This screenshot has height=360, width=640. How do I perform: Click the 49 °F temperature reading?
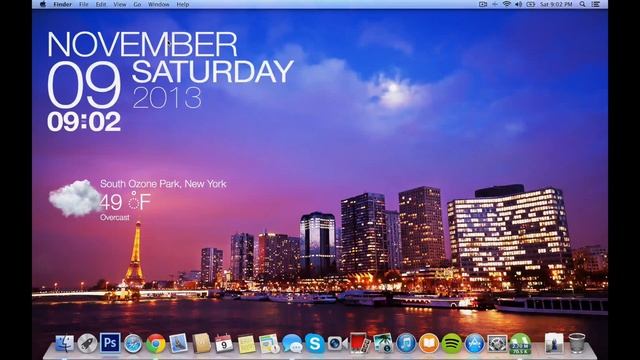125,201
